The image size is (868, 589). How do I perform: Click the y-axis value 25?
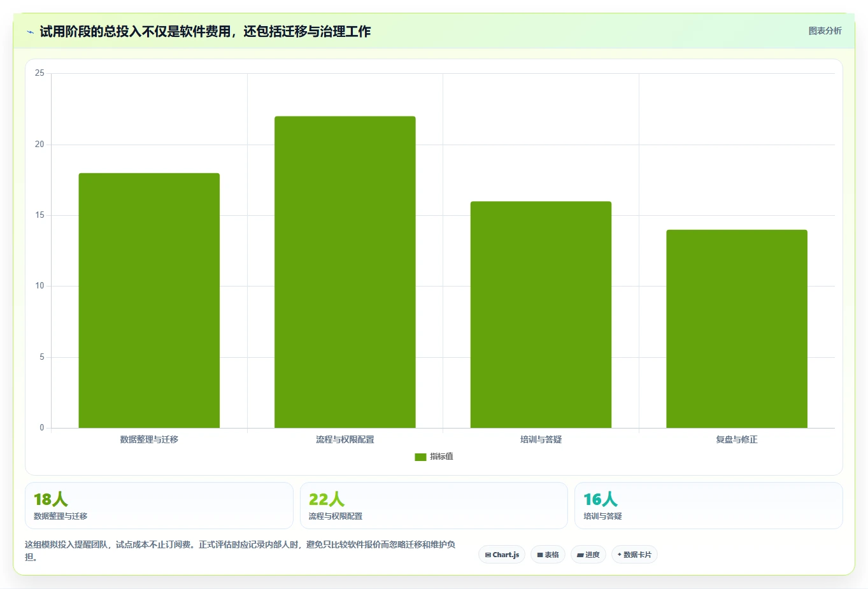pyautogui.click(x=39, y=73)
